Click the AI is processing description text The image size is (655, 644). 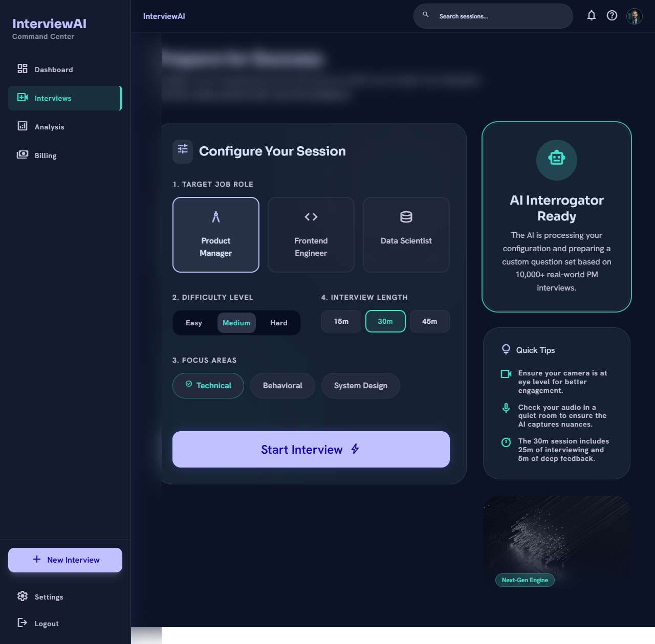[557, 261]
